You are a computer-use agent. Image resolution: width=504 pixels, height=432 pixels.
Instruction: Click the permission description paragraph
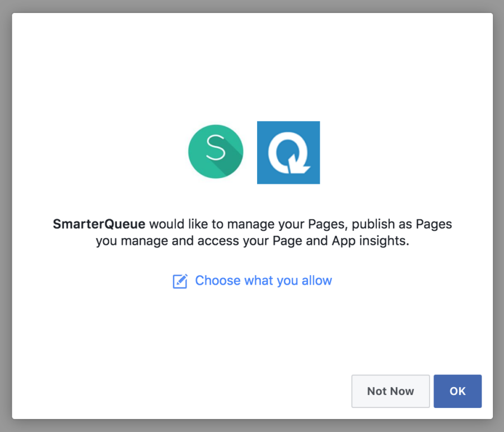click(252, 233)
